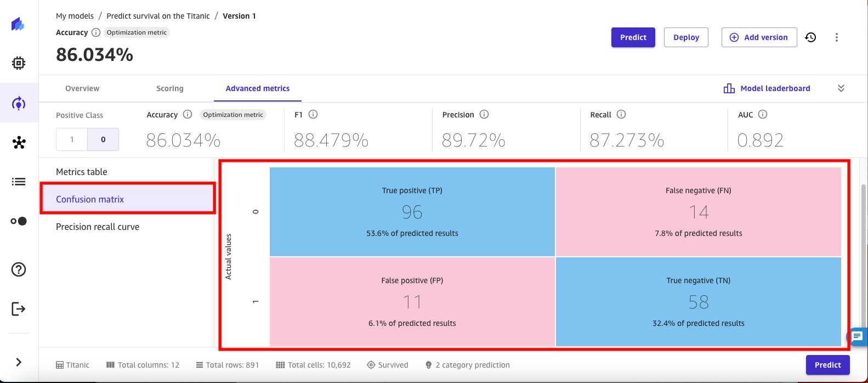Click the True negative (TN) cell
The image size is (868, 383).
pyautogui.click(x=699, y=302)
